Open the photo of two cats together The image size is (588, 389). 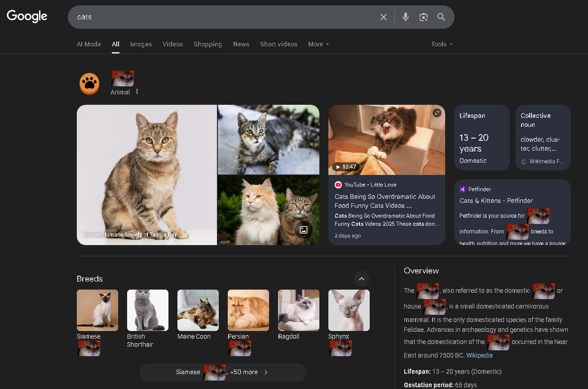[269, 210]
